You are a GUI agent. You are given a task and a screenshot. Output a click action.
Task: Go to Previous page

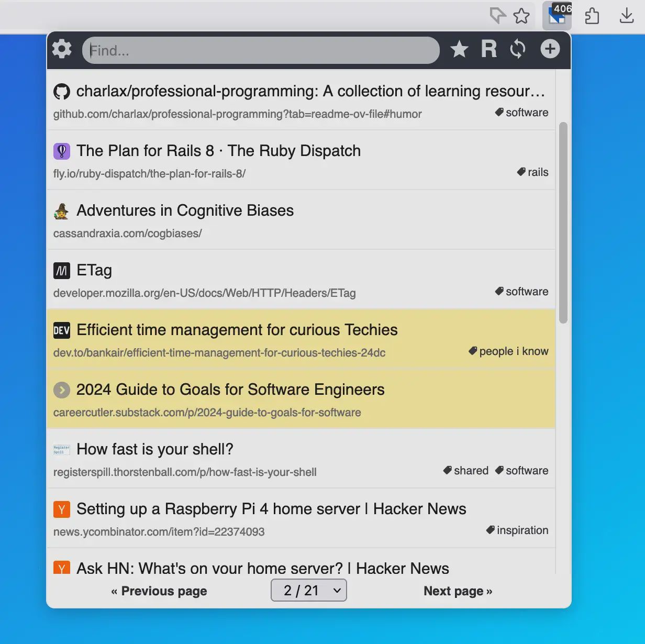[159, 591]
